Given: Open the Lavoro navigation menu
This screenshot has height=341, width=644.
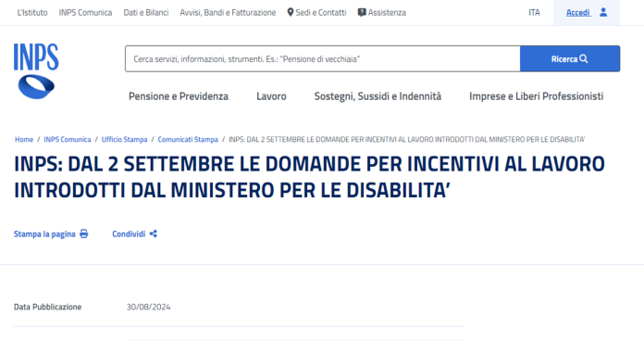Looking at the screenshot, I should click(x=271, y=96).
